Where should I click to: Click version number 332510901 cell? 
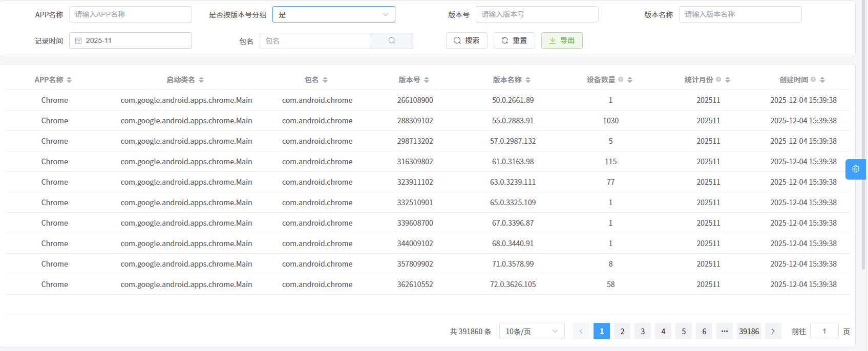[415, 203]
